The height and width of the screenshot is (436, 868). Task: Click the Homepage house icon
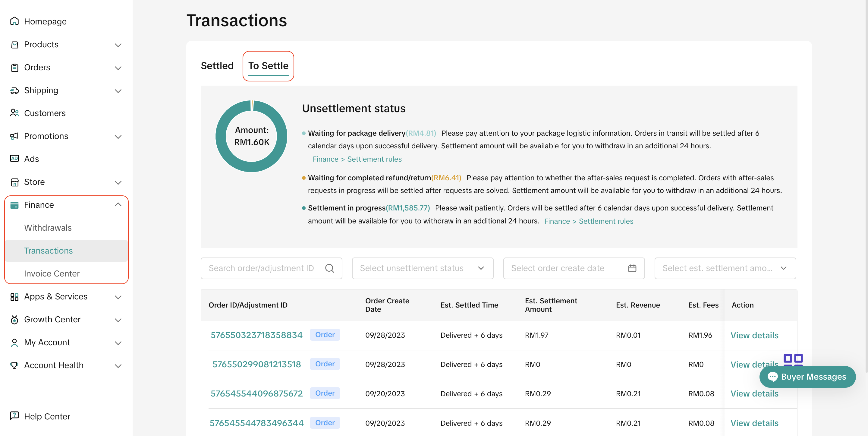click(14, 21)
